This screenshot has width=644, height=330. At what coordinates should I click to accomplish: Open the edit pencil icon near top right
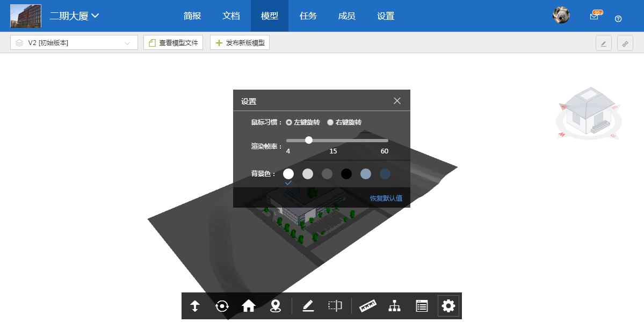[603, 43]
